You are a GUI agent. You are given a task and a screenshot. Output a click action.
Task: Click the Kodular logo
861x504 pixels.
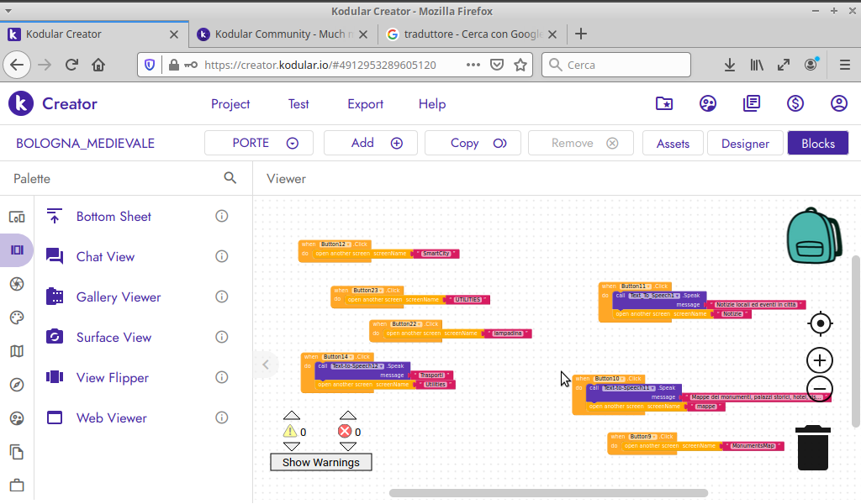tap(21, 103)
